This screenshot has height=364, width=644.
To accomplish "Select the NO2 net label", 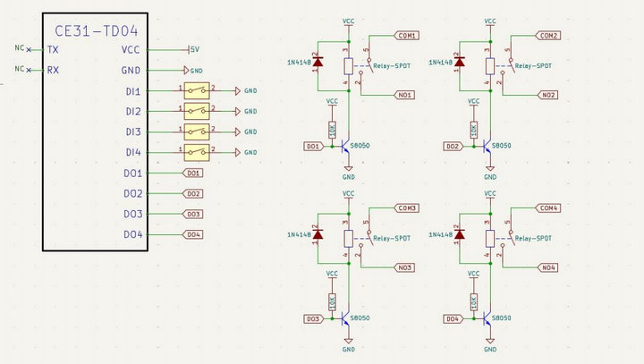I will coord(548,94).
